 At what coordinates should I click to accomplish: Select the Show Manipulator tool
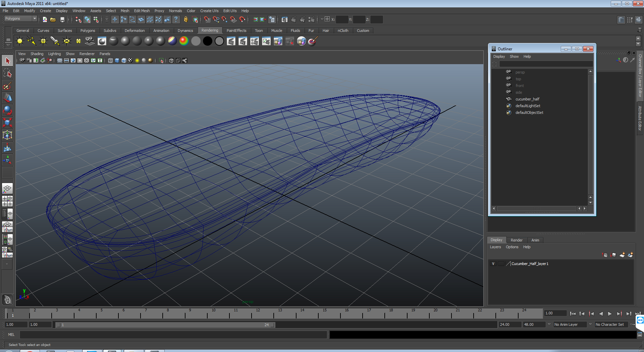7,160
